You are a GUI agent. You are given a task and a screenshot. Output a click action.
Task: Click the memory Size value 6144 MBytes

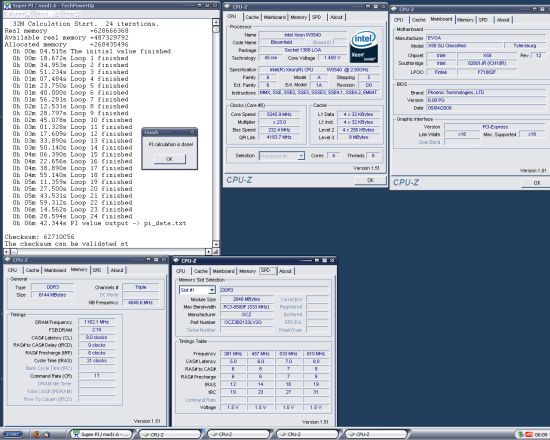pyautogui.click(x=52, y=295)
